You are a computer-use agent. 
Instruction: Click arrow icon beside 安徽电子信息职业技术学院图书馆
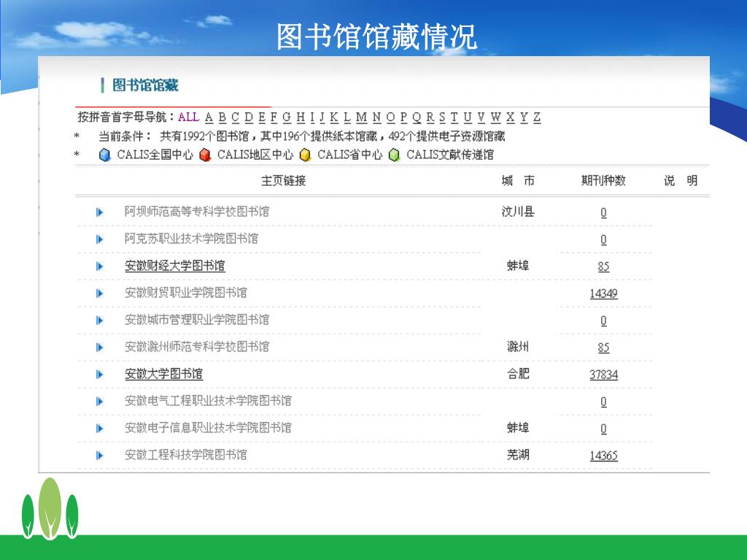[x=99, y=428]
